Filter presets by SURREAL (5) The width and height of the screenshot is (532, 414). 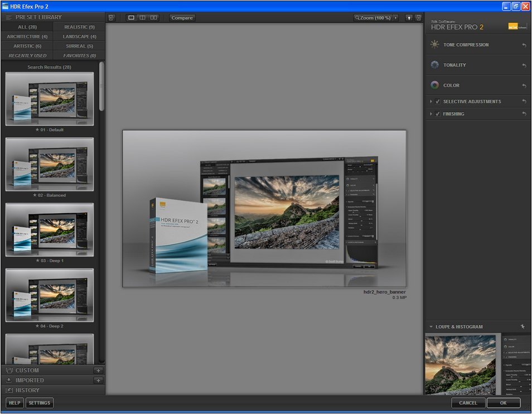(x=79, y=46)
